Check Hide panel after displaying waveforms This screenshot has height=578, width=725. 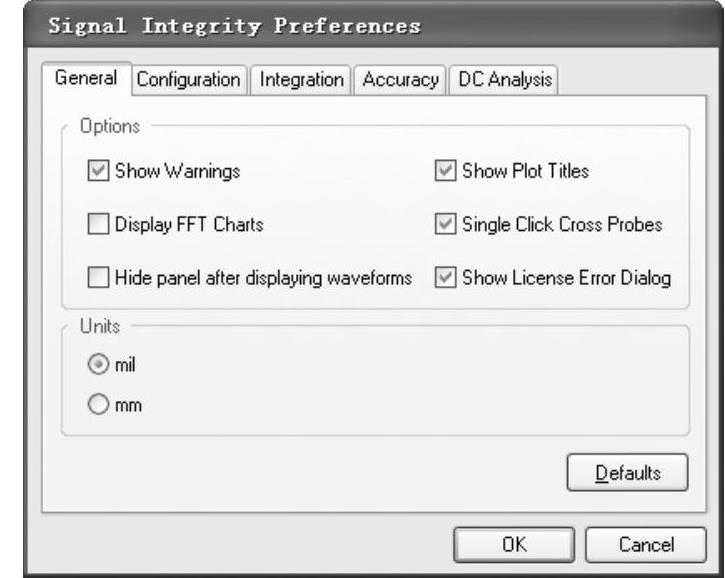(98, 279)
